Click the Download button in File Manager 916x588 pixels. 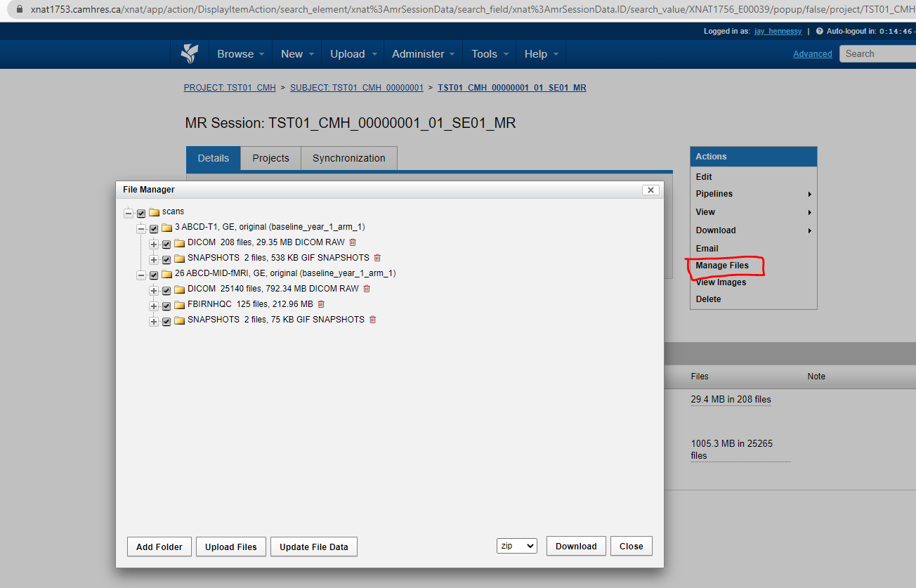tap(575, 546)
